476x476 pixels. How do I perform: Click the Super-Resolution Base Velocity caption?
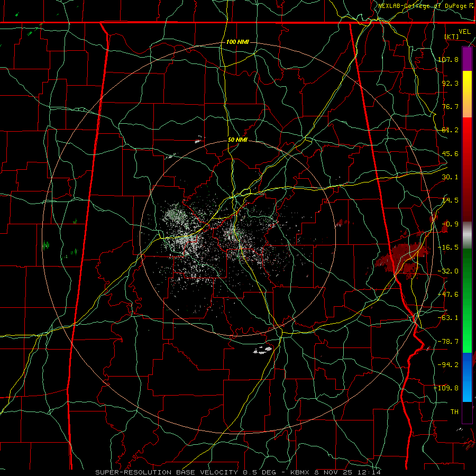coord(237,472)
